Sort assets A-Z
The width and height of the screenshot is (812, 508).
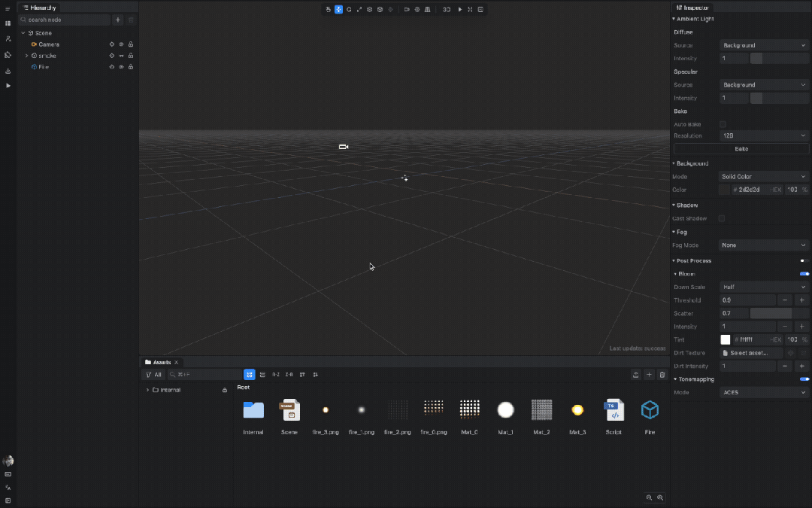click(275, 374)
